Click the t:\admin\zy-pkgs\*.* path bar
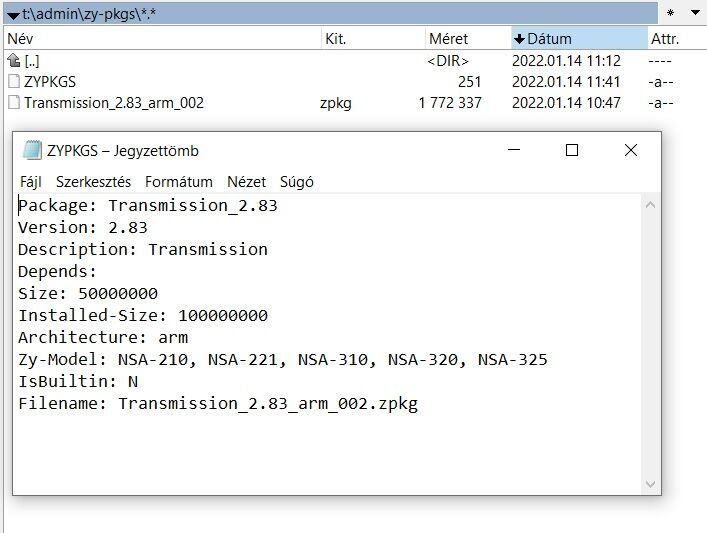 coord(331,14)
